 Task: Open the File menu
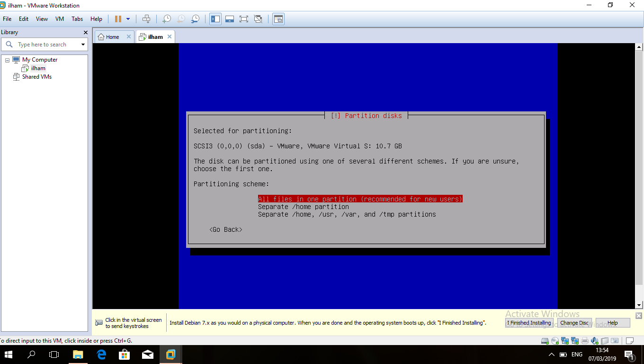point(7,19)
